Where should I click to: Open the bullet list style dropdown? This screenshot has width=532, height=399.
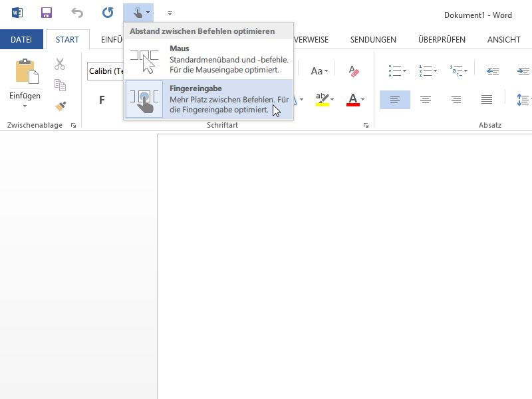[x=404, y=71]
